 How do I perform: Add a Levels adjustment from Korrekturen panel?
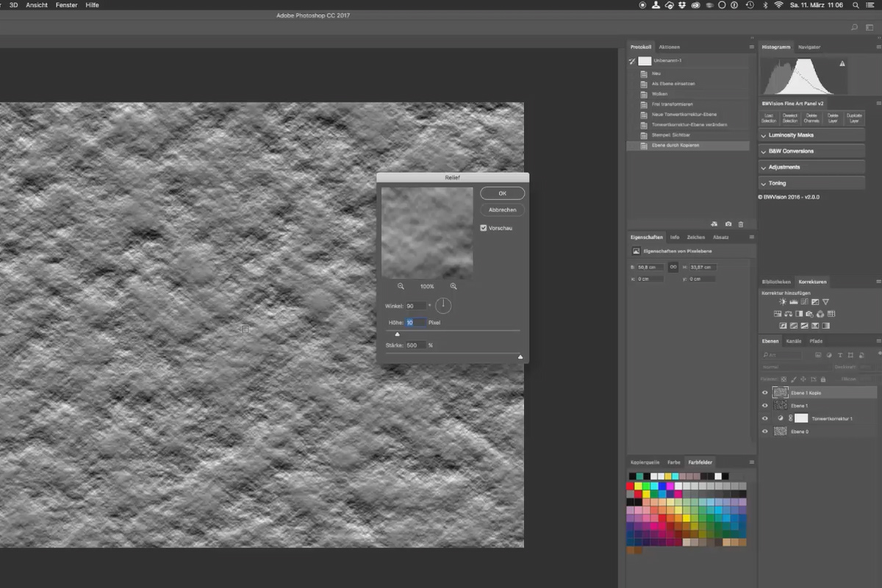pyautogui.click(x=793, y=302)
